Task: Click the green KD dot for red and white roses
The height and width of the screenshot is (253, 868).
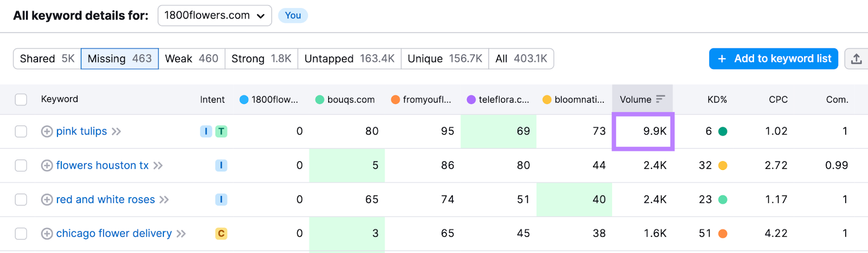Action: pyautogui.click(x=723, y=200)
